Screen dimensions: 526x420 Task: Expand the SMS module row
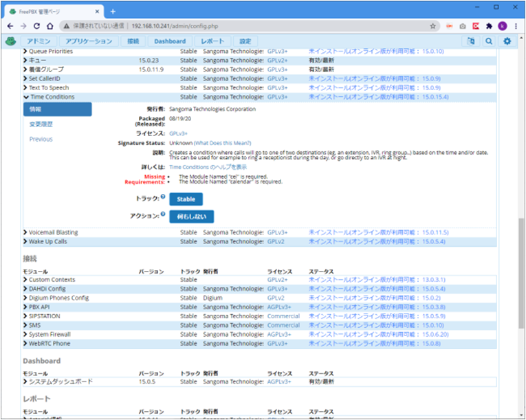click(x=260, y=325)
